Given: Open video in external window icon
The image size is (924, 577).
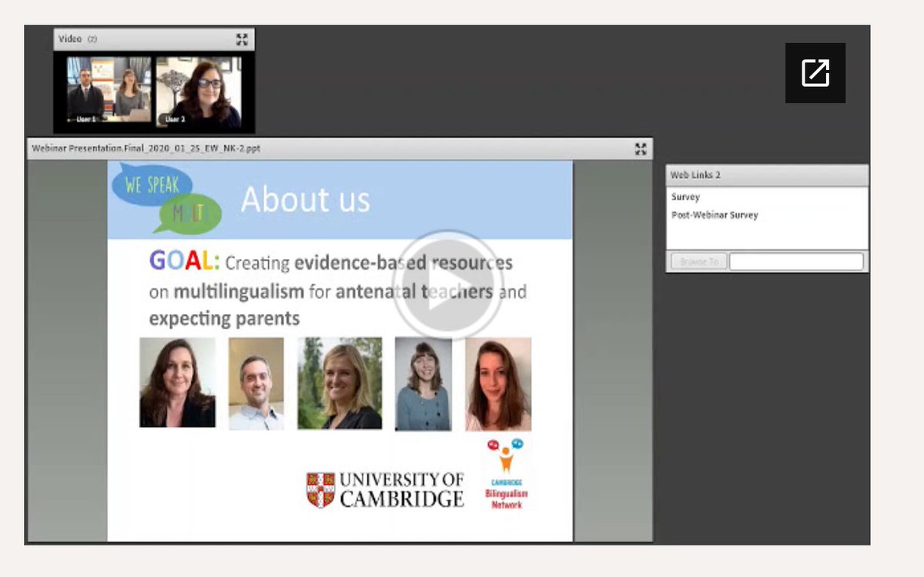Looking at the screenshot, I should [815, 73].
